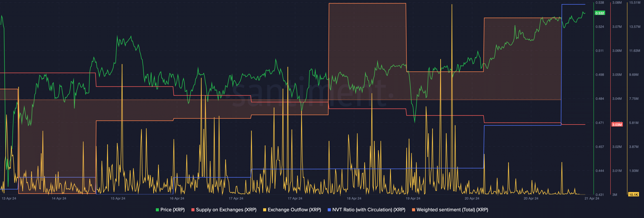Click the 3.08M supply axis value

[x=617, y=3]
